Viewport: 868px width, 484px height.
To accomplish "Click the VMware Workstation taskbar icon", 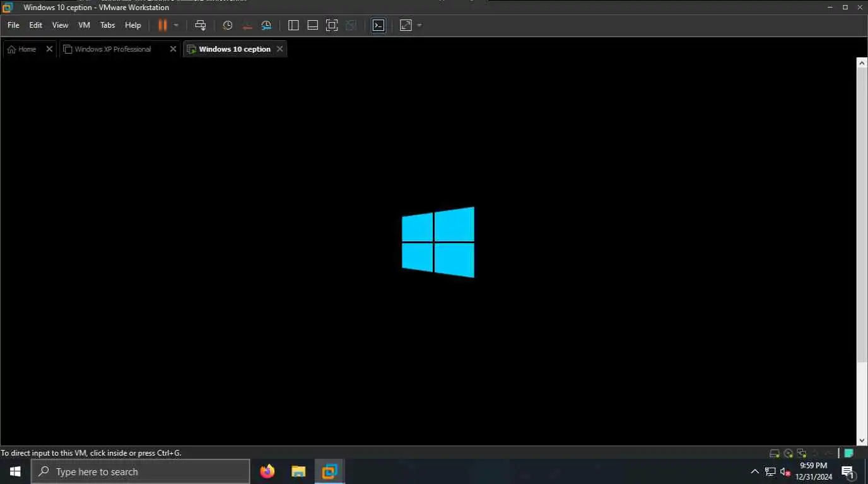I will (x=329, y=471).
